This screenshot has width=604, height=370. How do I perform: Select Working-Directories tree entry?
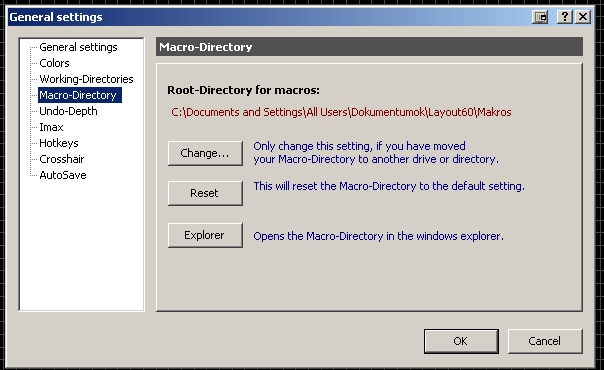(86, 79)
